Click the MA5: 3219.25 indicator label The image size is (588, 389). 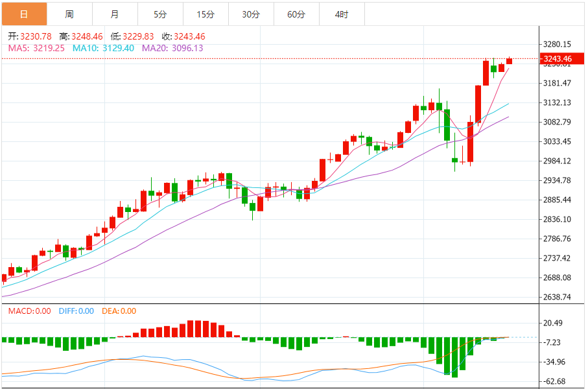point(36,48)
